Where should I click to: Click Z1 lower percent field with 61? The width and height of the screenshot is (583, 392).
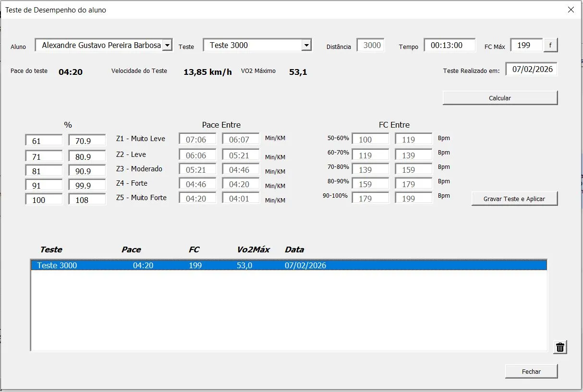[x=44, y=141]
